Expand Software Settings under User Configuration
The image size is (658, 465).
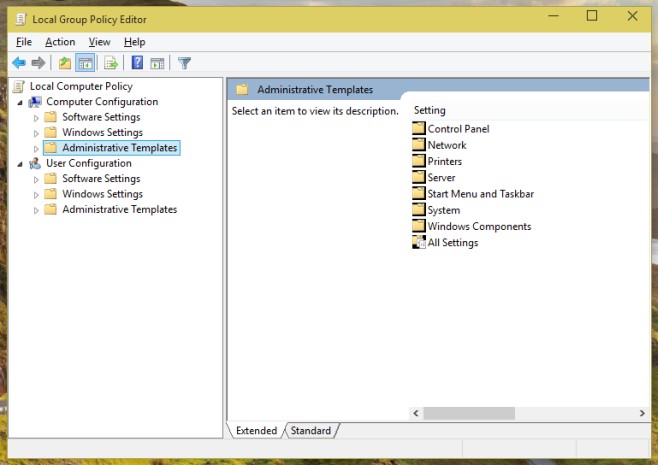coord(37,179)
